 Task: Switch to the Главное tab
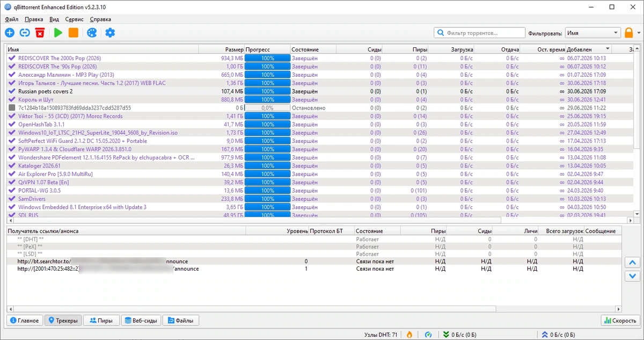24,321
